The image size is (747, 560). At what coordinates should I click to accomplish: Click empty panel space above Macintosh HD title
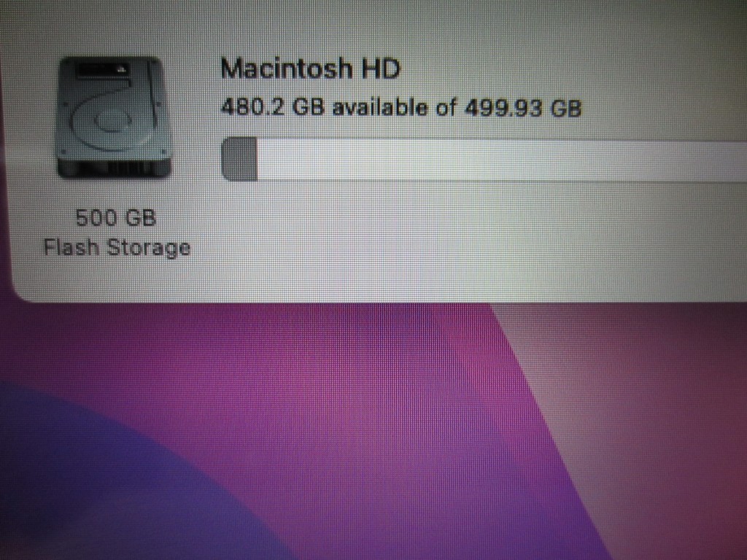coord(429,26)
